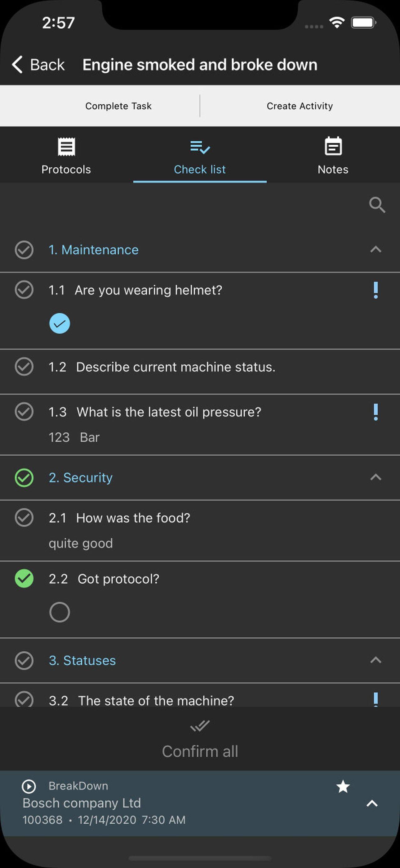
Task: Tap the Confirm all double-check icon
Action: [200, 726]
